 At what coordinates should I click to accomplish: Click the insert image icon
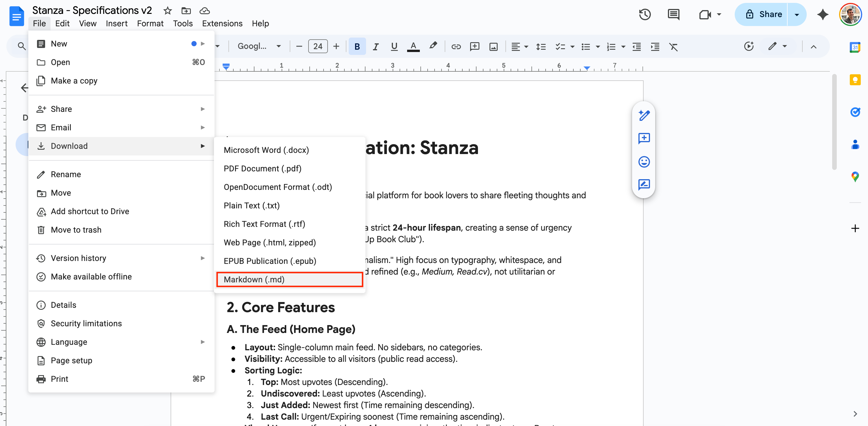tap(493, 47)
